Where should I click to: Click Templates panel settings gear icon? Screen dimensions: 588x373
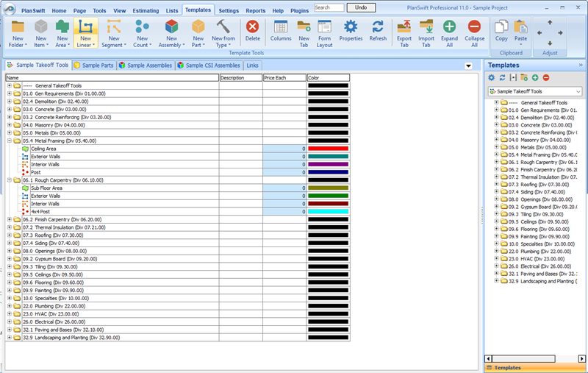coord(491,78)
